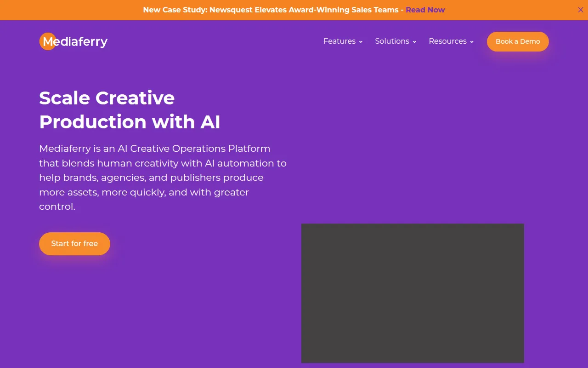The image size is (588, 368).
Task: Open the Read Now case study link
Action: pyautogui.click(x=425, y=10)
